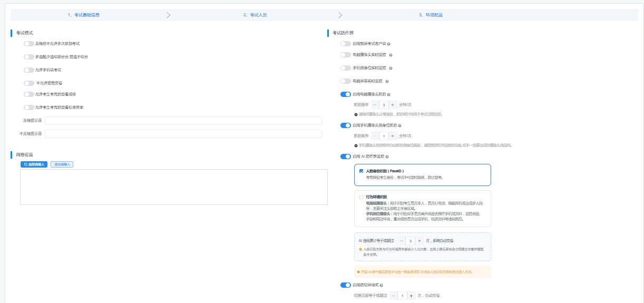Click help icon next to 手机侧身位实时监控
The height and width of the screenshot is (303, 644).
391,68
